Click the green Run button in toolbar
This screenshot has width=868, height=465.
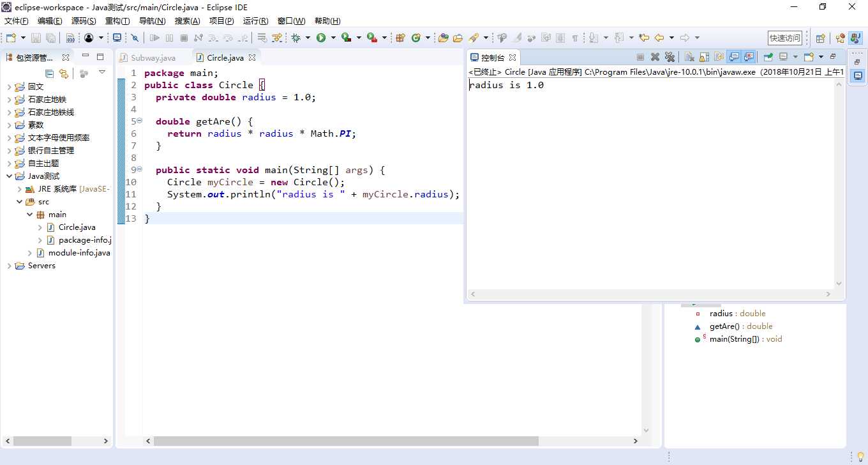pyautogui.click(x=321, y=38)
